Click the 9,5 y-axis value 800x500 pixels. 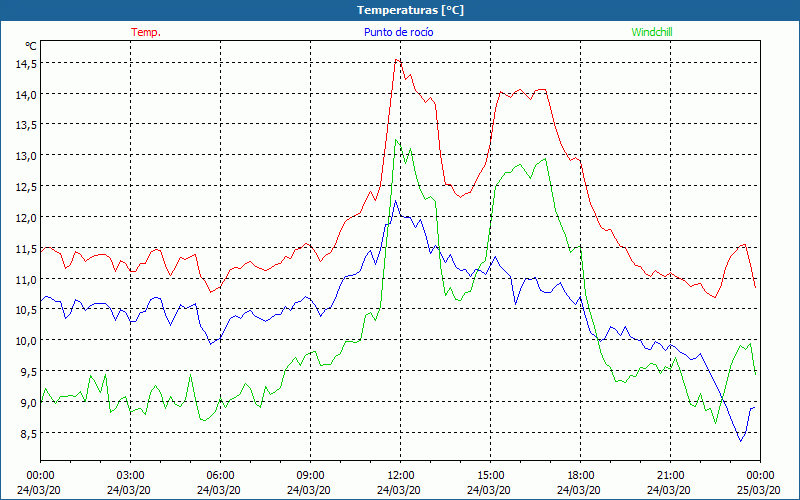pyautogui.click(x=29, y=371)
